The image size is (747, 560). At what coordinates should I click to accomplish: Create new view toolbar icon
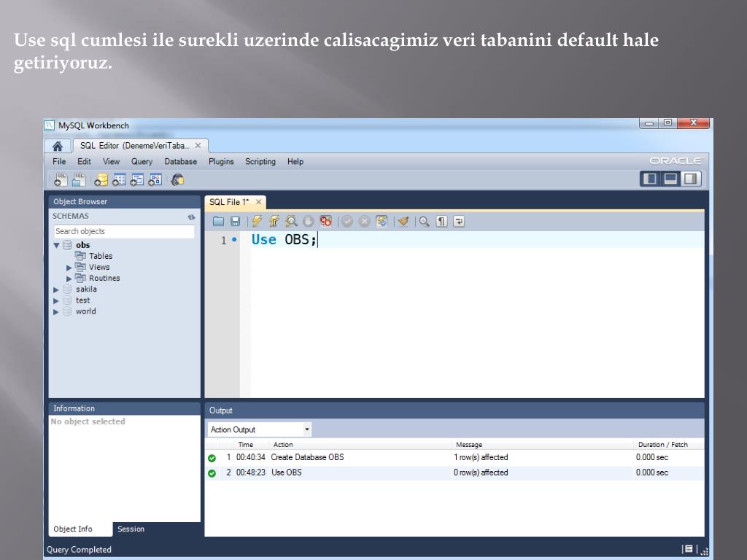point(137,179)
